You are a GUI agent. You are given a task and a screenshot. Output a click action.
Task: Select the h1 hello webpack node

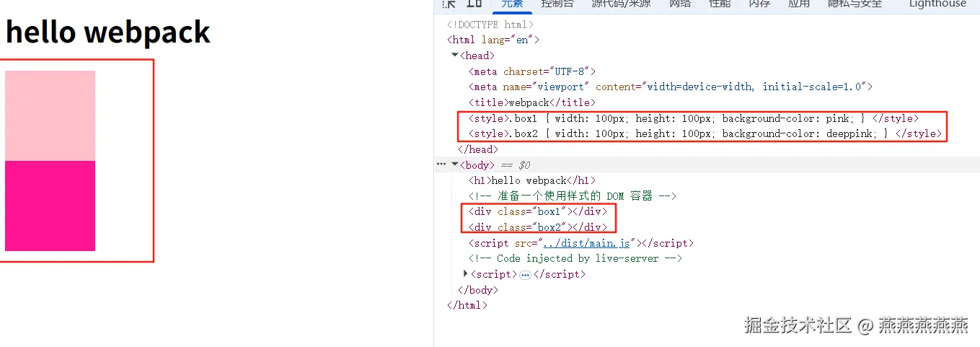coord(532,180)
